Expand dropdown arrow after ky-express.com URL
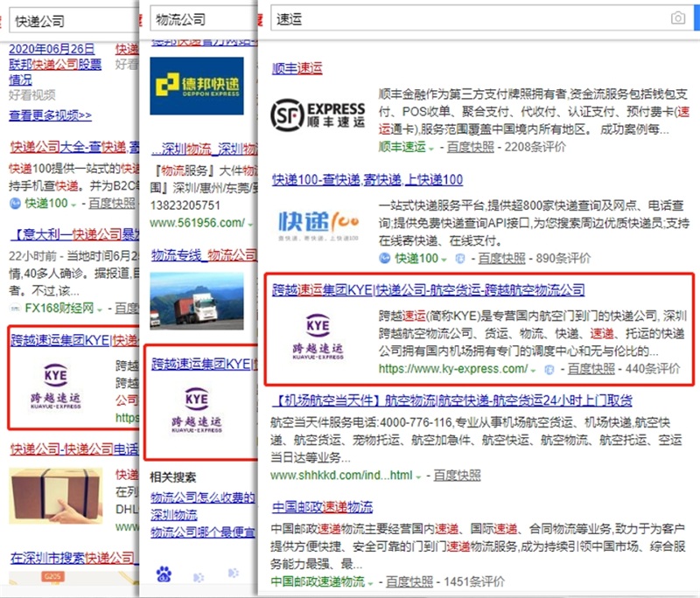 click(533, 370)
